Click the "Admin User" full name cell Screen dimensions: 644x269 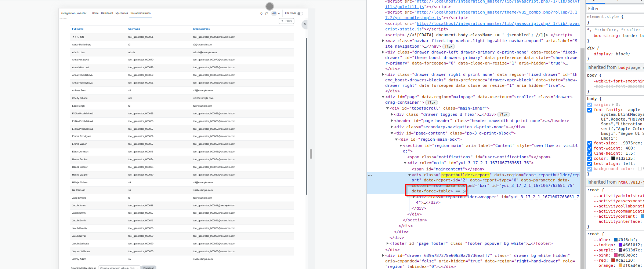point(79,52)
